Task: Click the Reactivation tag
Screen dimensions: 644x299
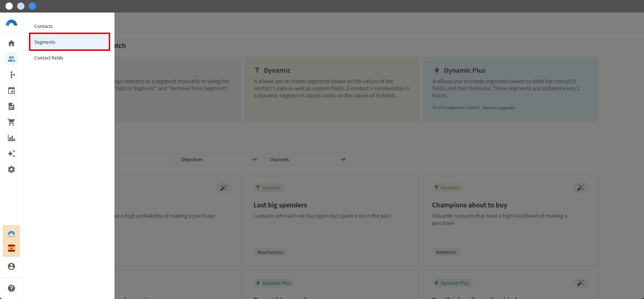Action: 270,252
